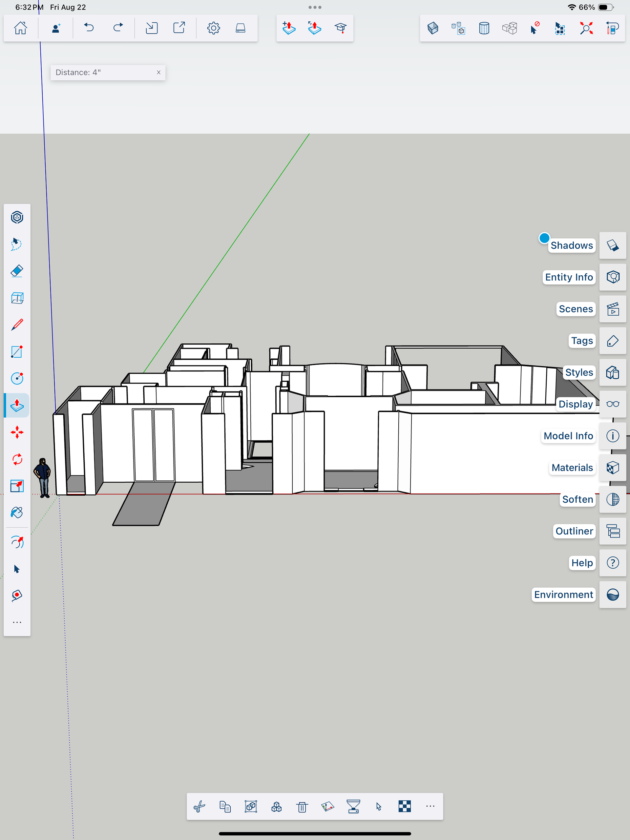Tap the Undo button

pos(89,28)
